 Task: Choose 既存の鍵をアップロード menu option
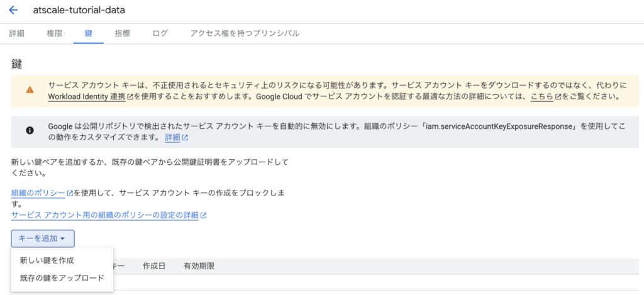tap(62, 277)
